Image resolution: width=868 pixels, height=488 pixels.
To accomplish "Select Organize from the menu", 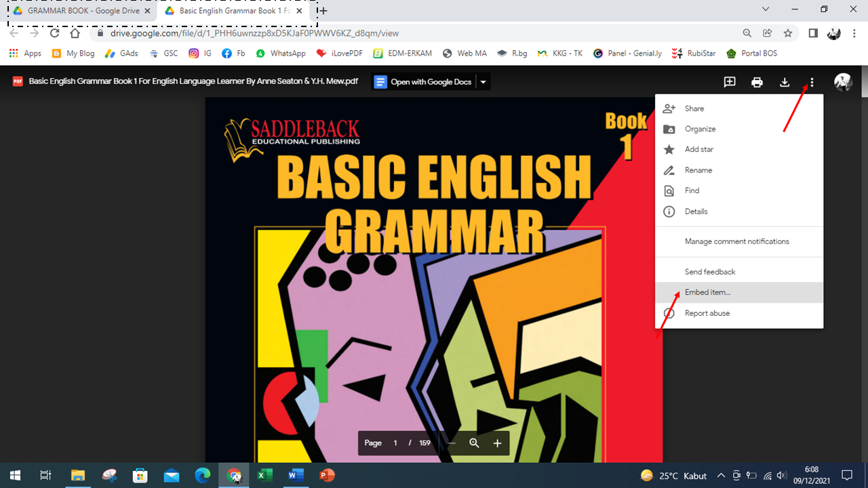I will tap(739, 129).
